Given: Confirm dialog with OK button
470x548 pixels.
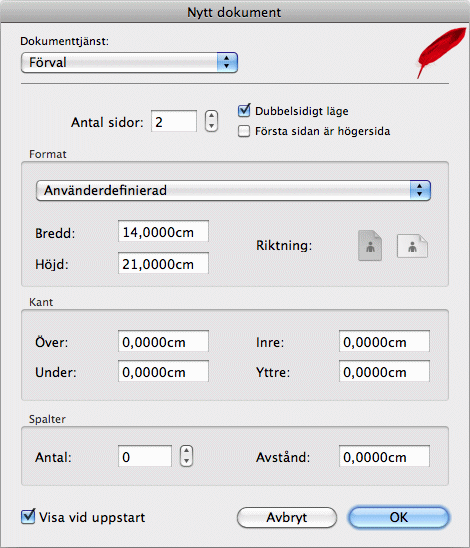Looking at the screenshot, I should click(x=398, y=517).
